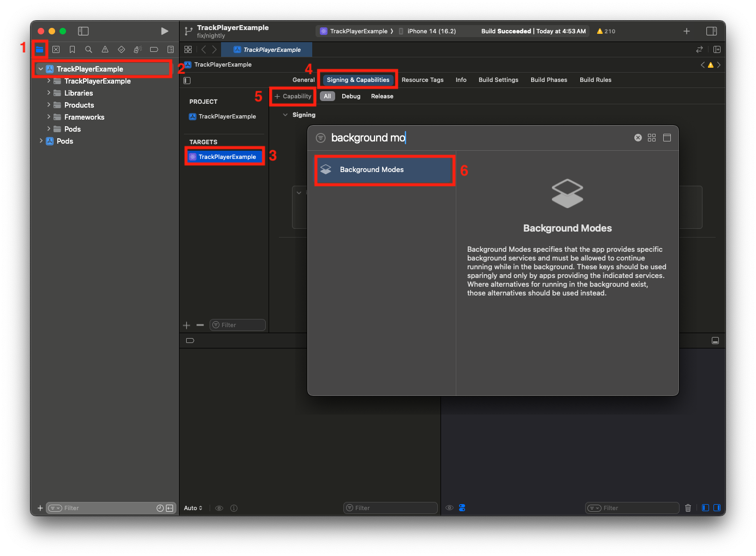Select the Release configuration filter toggle
The height and width of the screenshot is (556, 756).
click(x=382, y=96)
